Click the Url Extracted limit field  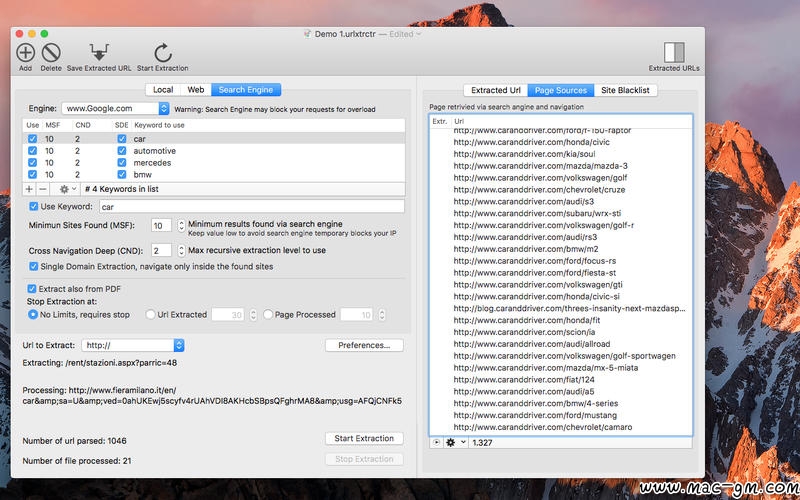coord(228,315)
